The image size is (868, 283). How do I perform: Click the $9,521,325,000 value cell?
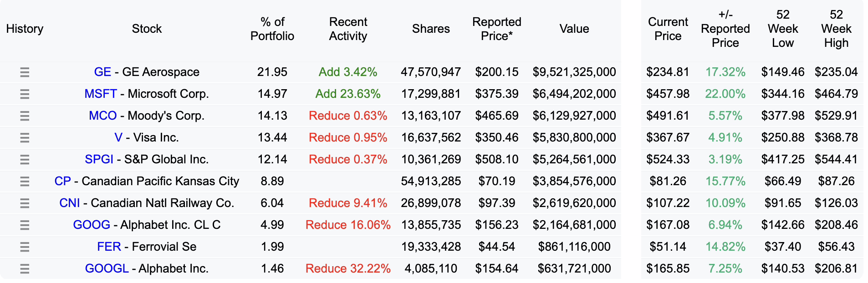(x=574, y=72)
